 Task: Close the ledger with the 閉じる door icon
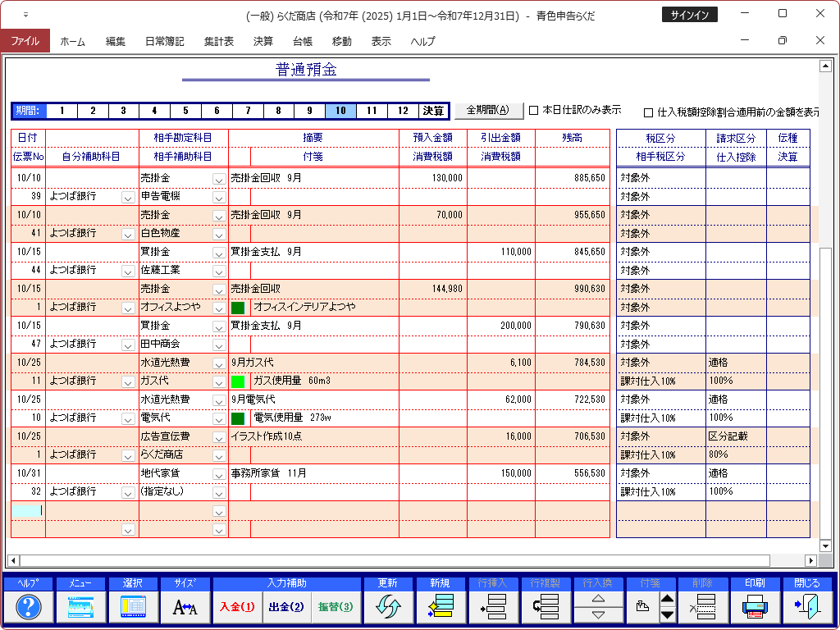[806, 607]
